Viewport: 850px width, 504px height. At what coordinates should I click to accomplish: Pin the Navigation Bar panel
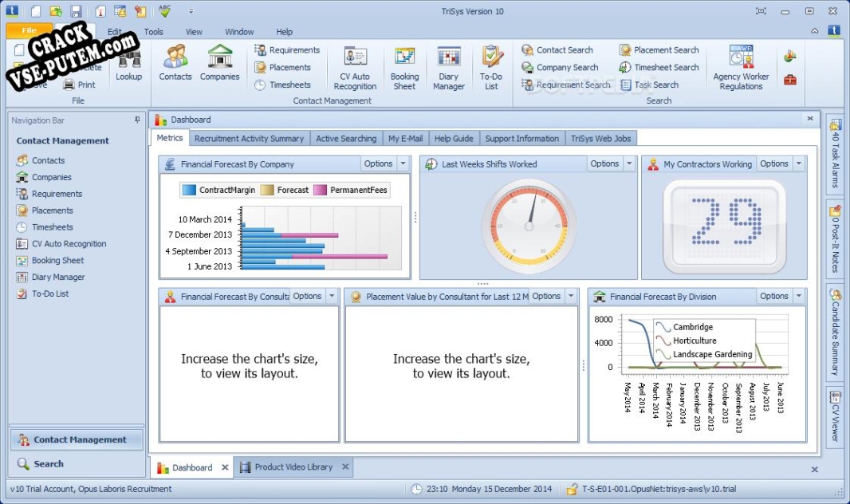136,120
